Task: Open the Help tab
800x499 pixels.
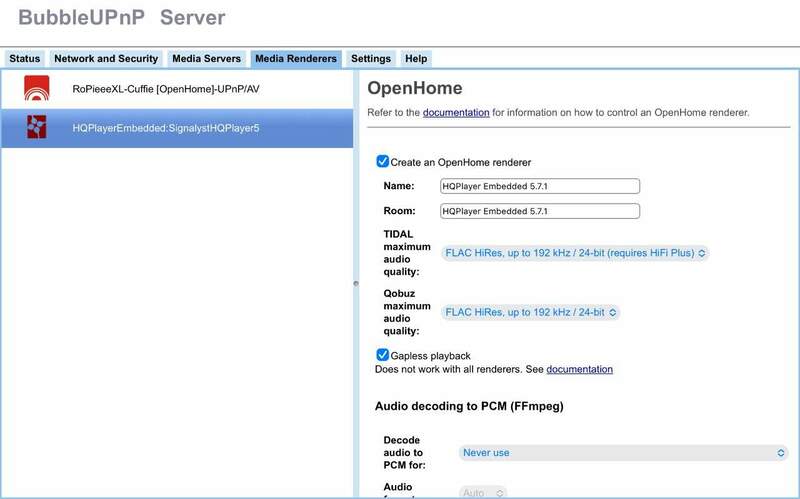Action: click(416, 59)
